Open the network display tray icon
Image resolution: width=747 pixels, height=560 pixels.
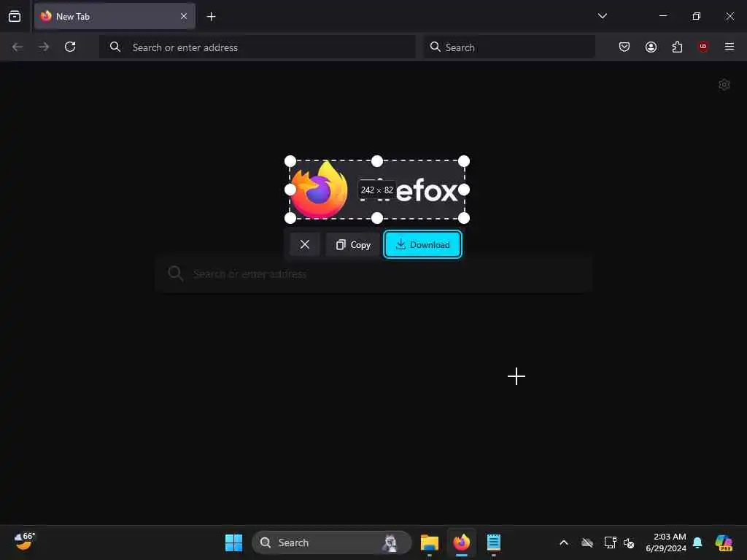click(611, 542)
